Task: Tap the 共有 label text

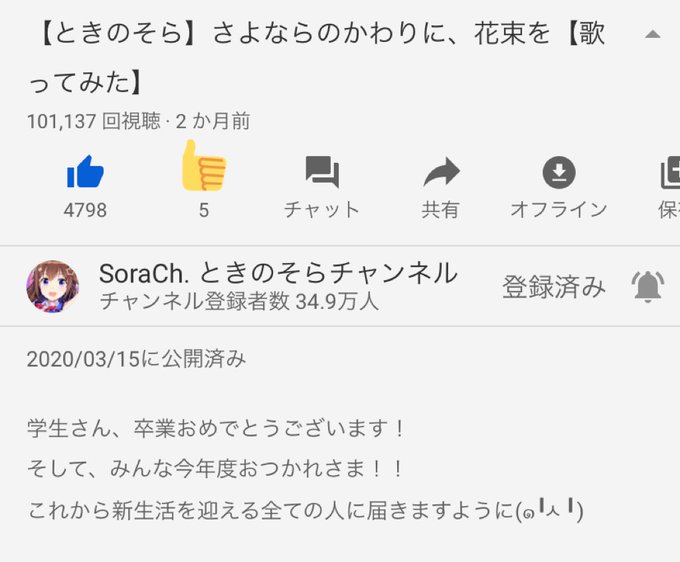Action: [441, 210]
